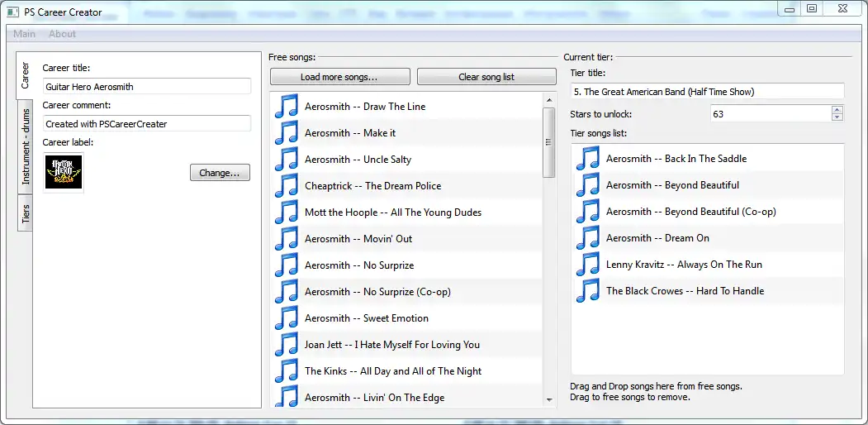Viewport: 868px width, 425px height.
Task: Click note icon beside All Day and All of The Night
Action: [287, 371]
